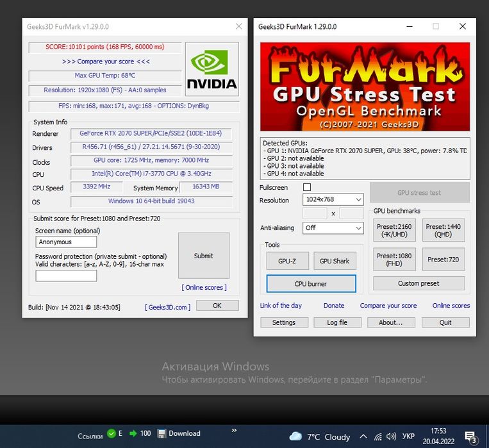Click the green arrow 100 toolbar icon
Viewport: 489px width, 448px height.
140,434
